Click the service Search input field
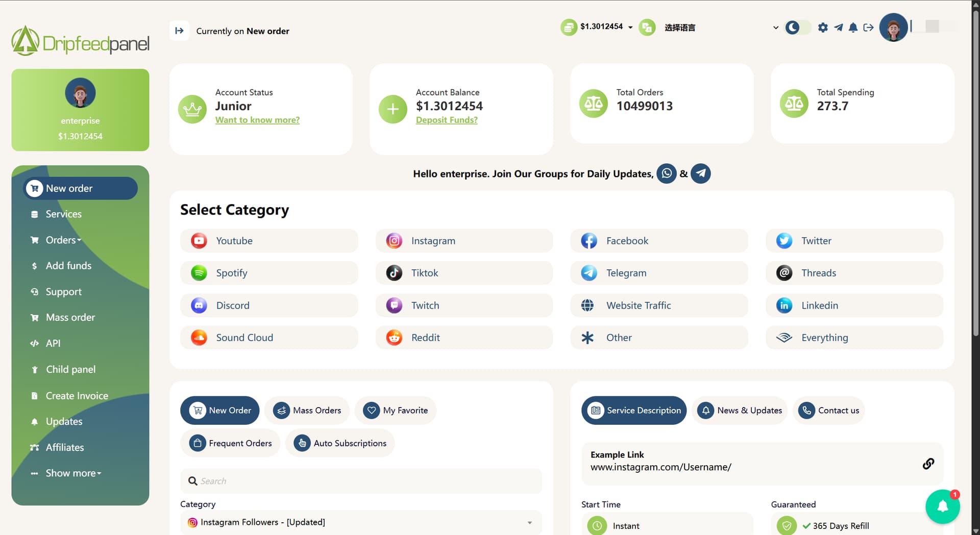Image resolution: width=980 pixels, height=535 pixels. click(361, 481)
